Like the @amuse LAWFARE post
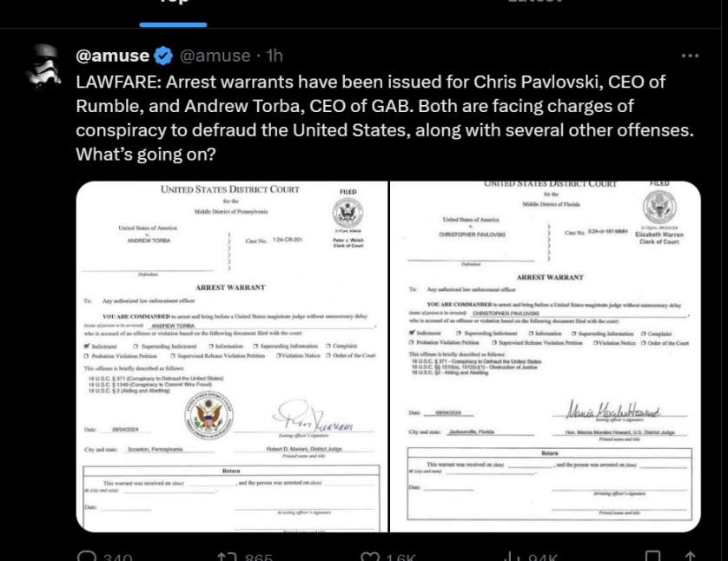Screen dimensions: 728x561 (x=370, y=556)
